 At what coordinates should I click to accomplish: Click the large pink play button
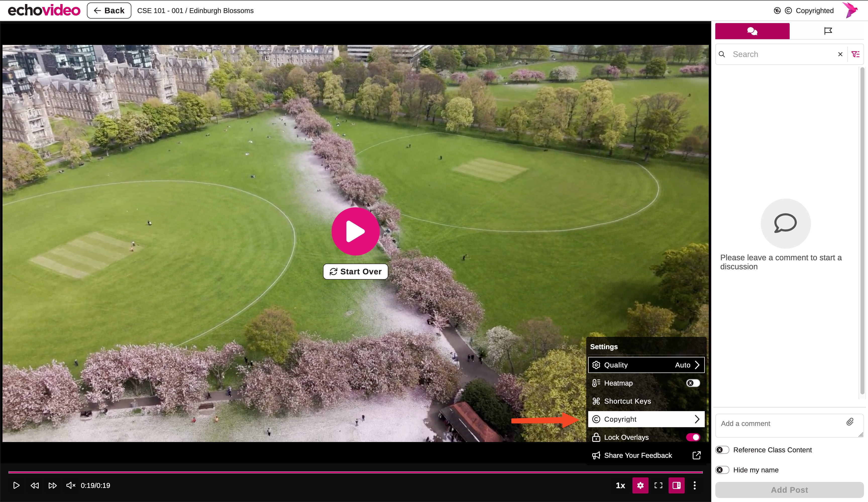[x=355, y=231]
